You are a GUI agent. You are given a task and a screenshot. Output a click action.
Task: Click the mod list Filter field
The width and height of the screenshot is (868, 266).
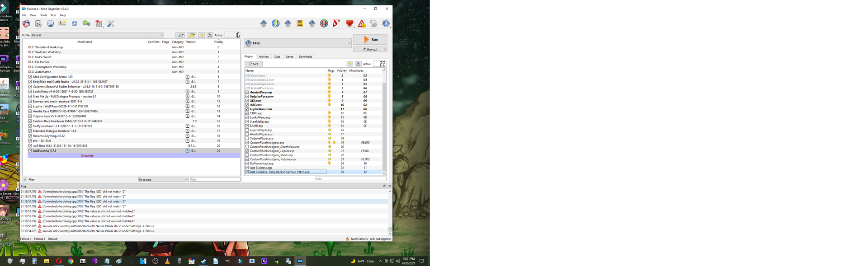(x=215, y=179)
